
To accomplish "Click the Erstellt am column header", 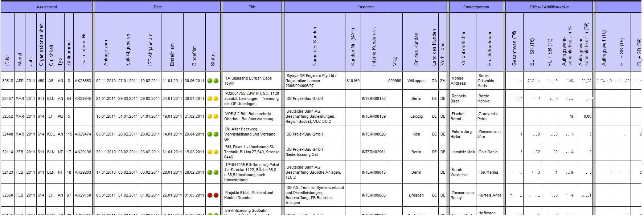I will click(x=172, y=42).
